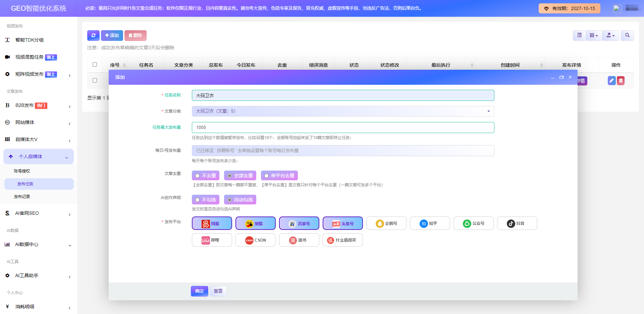Check the first table row checkbox
Image resolution: width=644 pixels, height=314 pixels.
[x=95, y=80]
